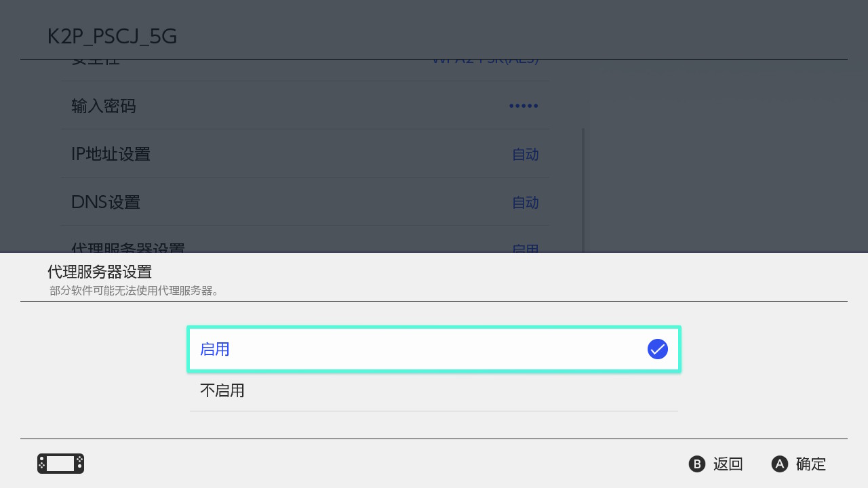
Task: Click the 自动 value next to IP地址设置
Action: 526,155
